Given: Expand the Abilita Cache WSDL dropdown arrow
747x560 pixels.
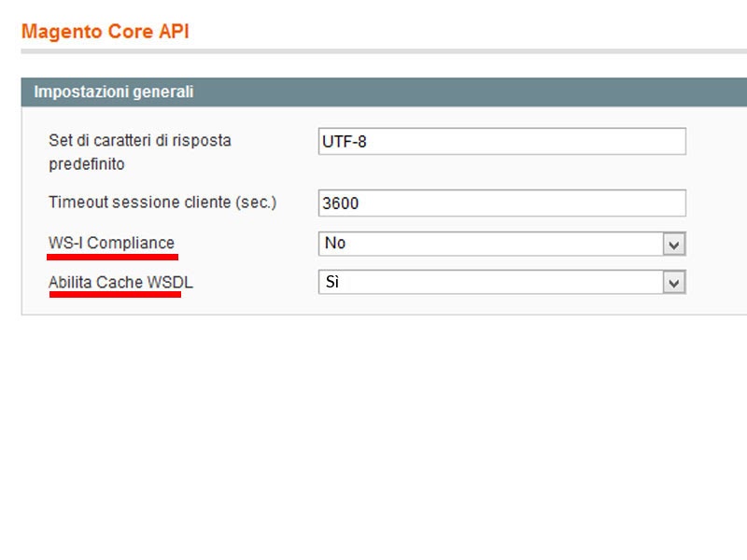Looking at the screenshot, I should [x=674, y=283].
